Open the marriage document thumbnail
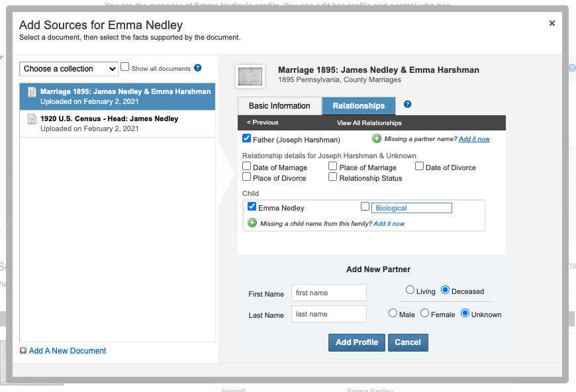The width and height of the screenshot is (576, 392). point(250,75)
